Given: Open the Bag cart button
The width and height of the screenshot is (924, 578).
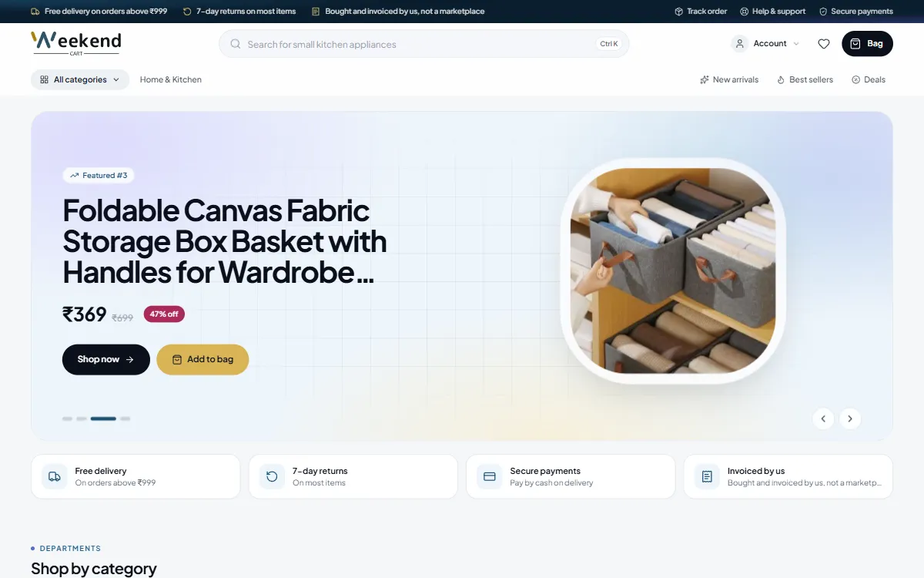Looking at the screenshot, I should pos(867,44).
